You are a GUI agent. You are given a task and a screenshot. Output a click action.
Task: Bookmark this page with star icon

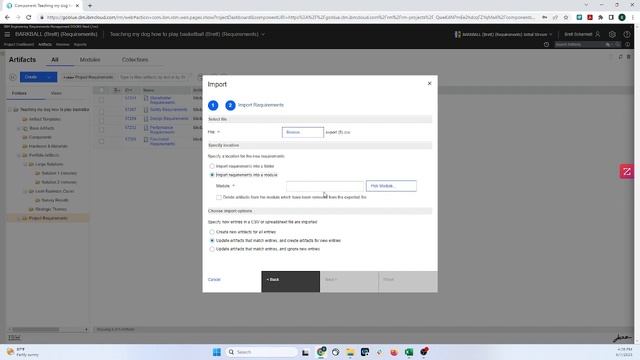[x=566, y=17]
